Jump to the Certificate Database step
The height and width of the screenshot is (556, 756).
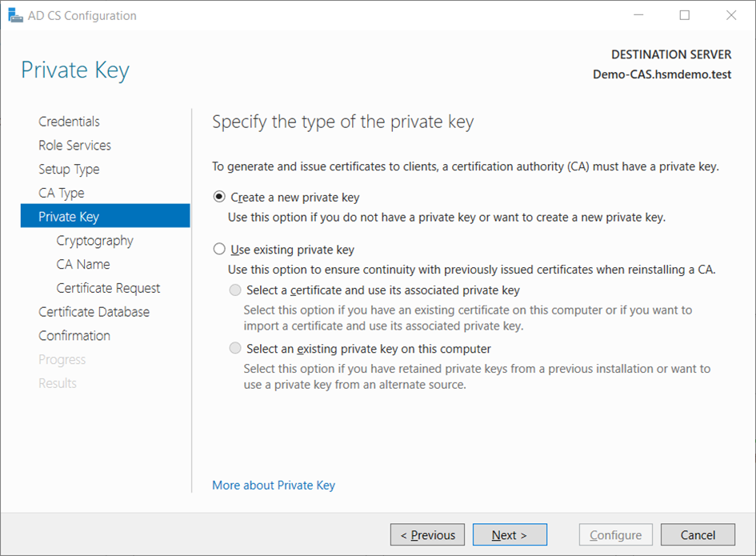[94, 312]
